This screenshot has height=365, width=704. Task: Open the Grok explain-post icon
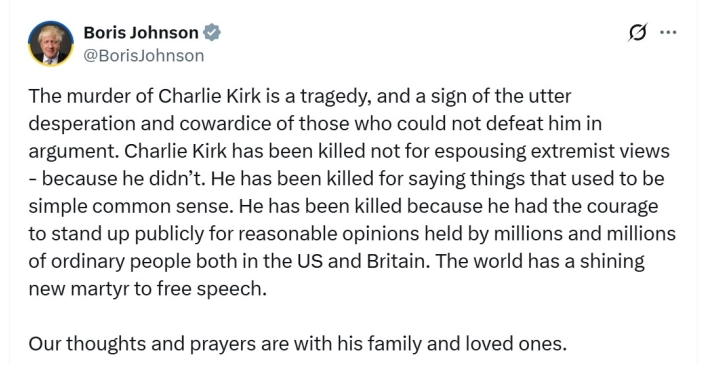point(638,32)
